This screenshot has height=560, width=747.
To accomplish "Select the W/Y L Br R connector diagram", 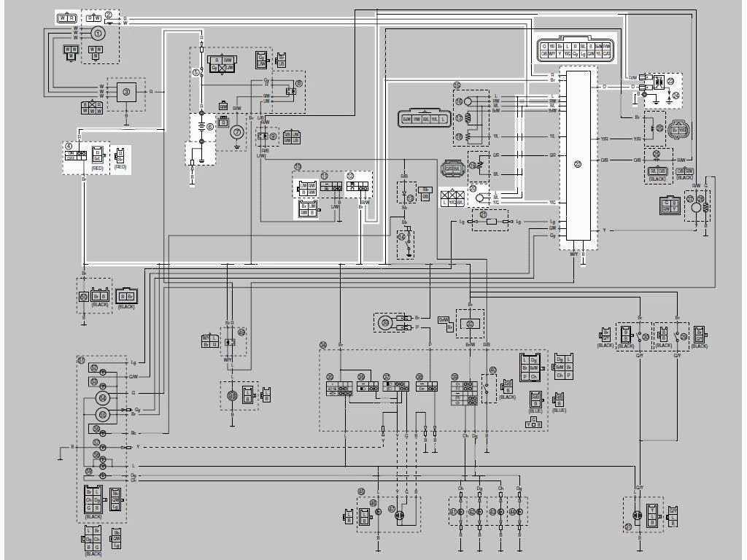I will [x=210, y=341].
